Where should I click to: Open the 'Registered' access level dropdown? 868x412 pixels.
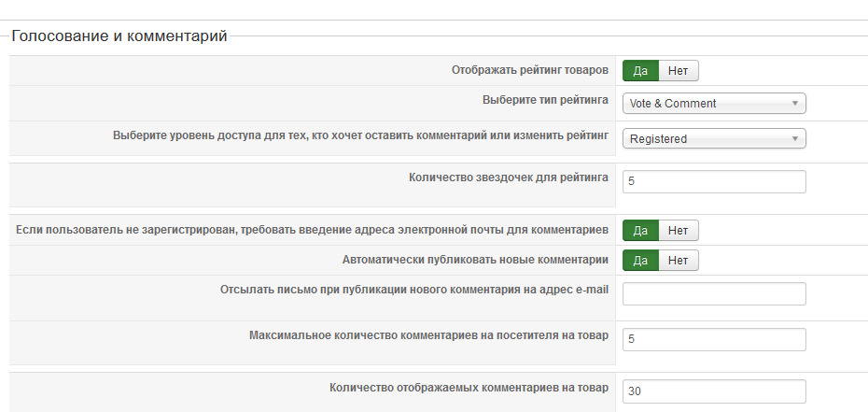[x=714, y=139]
